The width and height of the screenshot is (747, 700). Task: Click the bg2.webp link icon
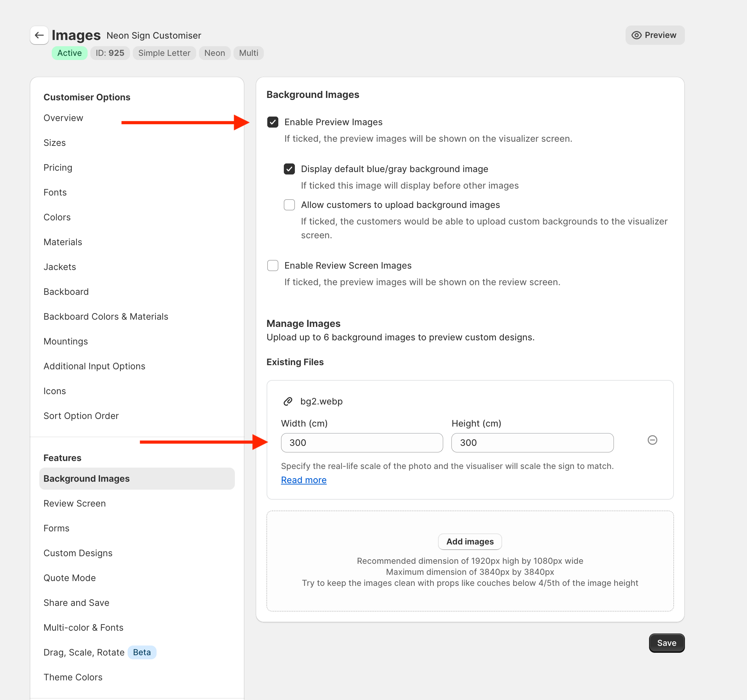[288, 401]
